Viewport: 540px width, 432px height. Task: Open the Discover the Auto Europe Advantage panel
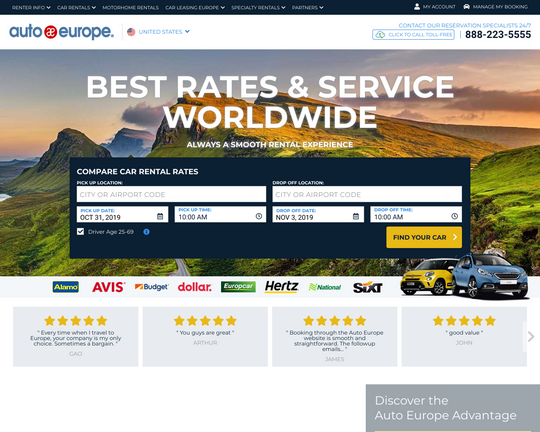453,408
